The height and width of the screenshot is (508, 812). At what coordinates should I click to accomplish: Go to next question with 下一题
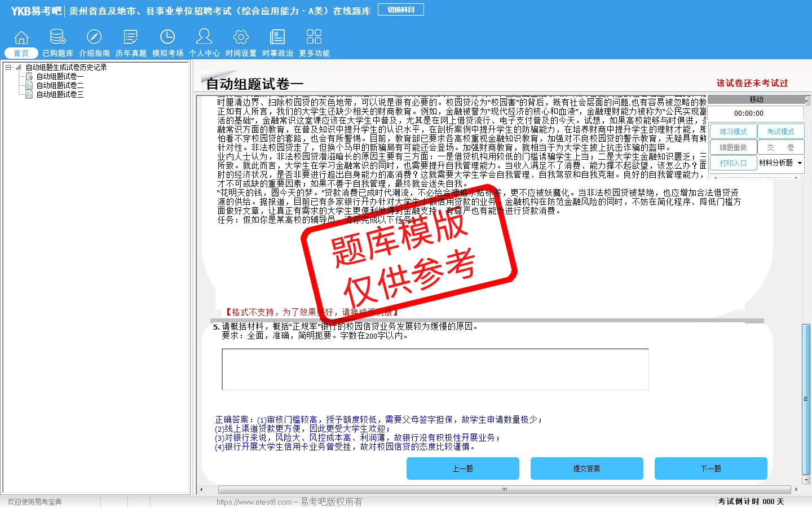point(710,468)
